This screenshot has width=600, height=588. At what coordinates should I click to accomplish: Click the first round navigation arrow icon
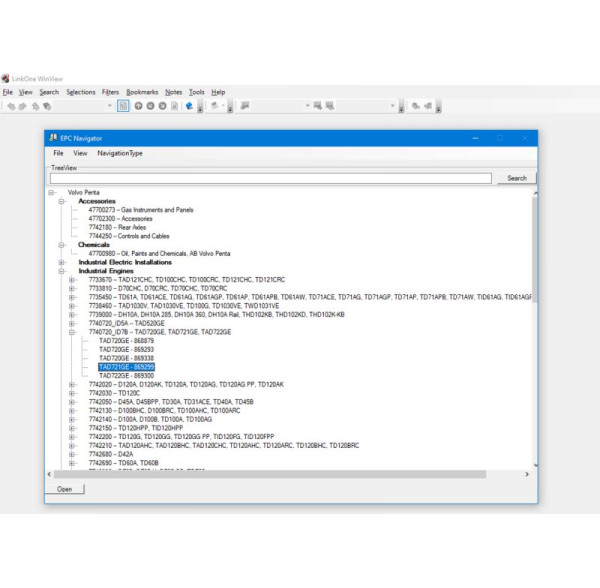point(138,105)
